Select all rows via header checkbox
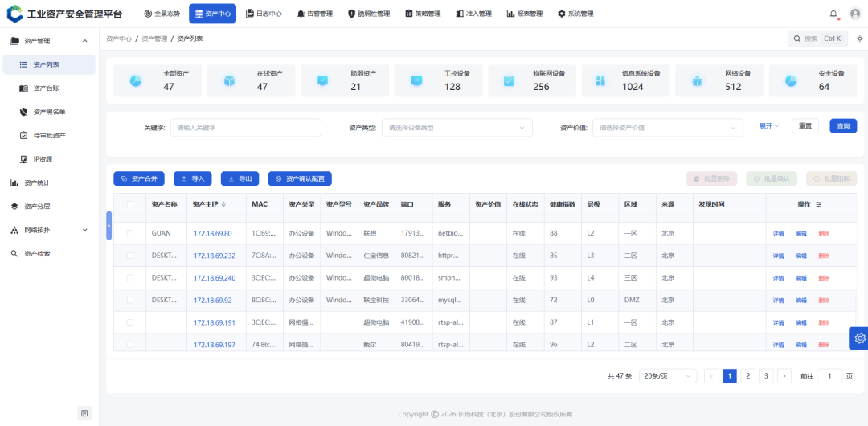Viewport: 868px width, 426px height. coord(130,204)
